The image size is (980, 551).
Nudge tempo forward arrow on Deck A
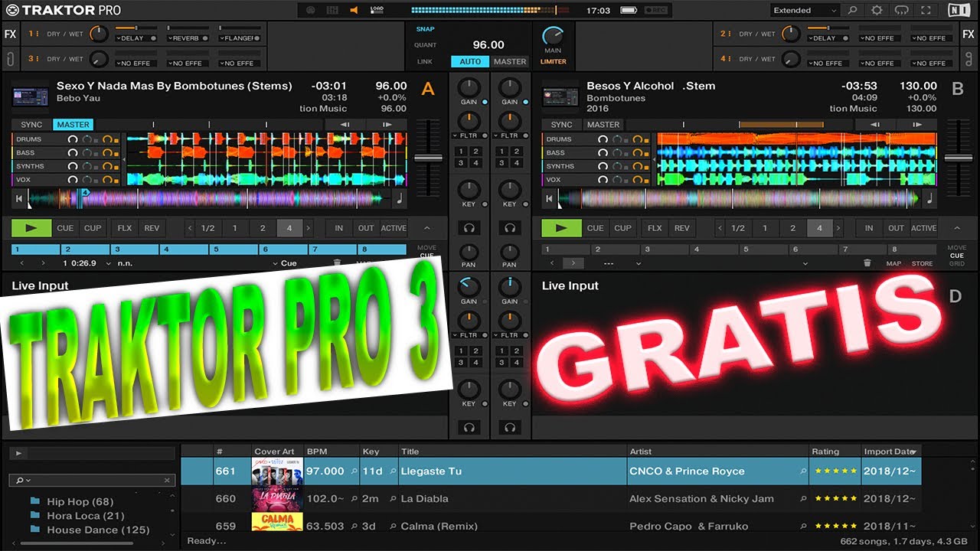coord(387,125)
